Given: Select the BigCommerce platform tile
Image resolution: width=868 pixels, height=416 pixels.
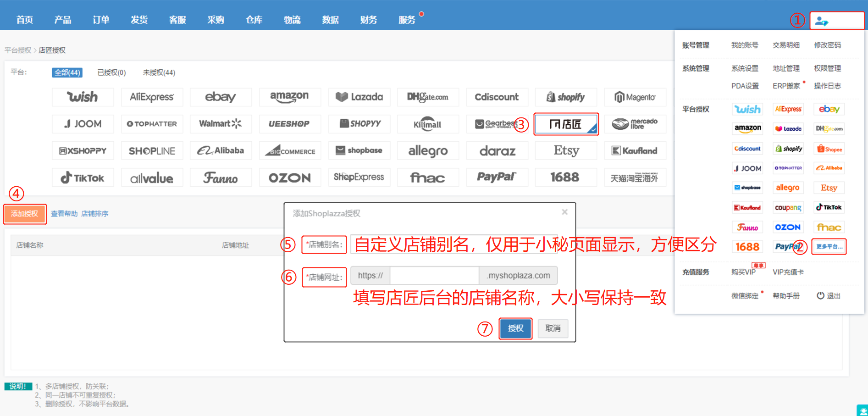Looking at the screenshot, I should [x=290, y=150].
